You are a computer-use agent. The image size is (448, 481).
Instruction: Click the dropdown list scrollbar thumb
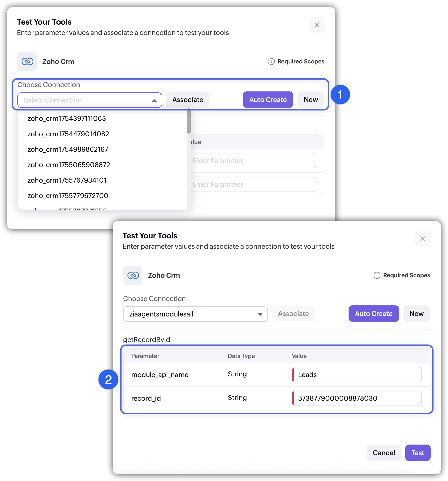point(189,121)
